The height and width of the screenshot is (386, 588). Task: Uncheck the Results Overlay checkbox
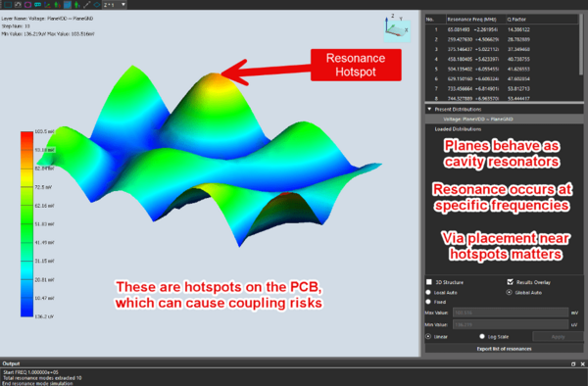coord(510,282)
